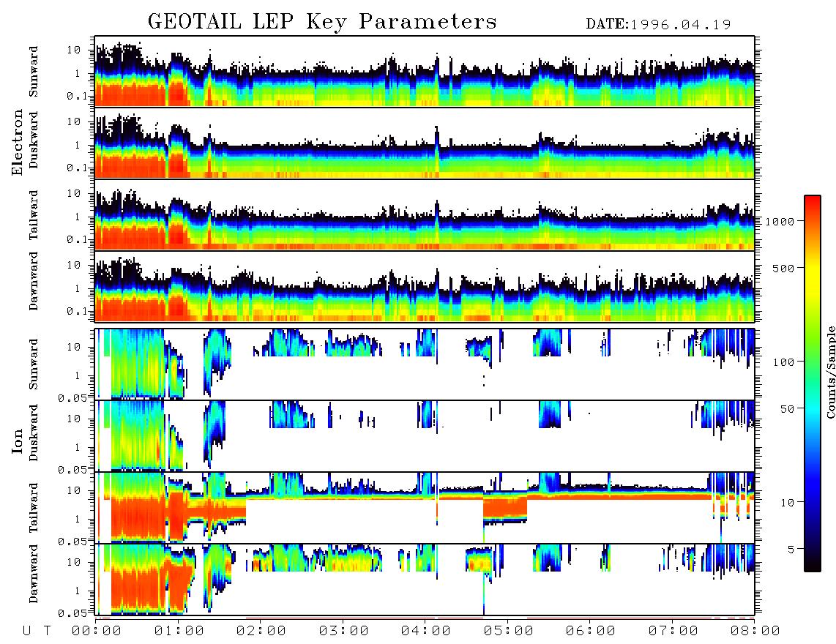
Task: Click the '50' color bar label
Action: pos(787,409)
